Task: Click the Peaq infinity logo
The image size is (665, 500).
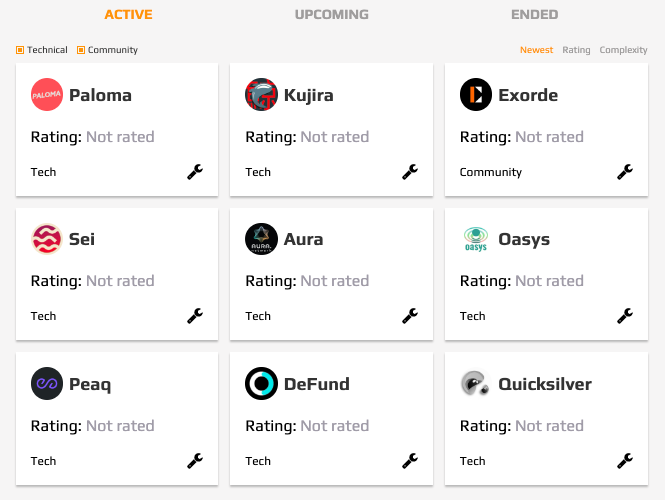Action: click(x=47, y=383)
